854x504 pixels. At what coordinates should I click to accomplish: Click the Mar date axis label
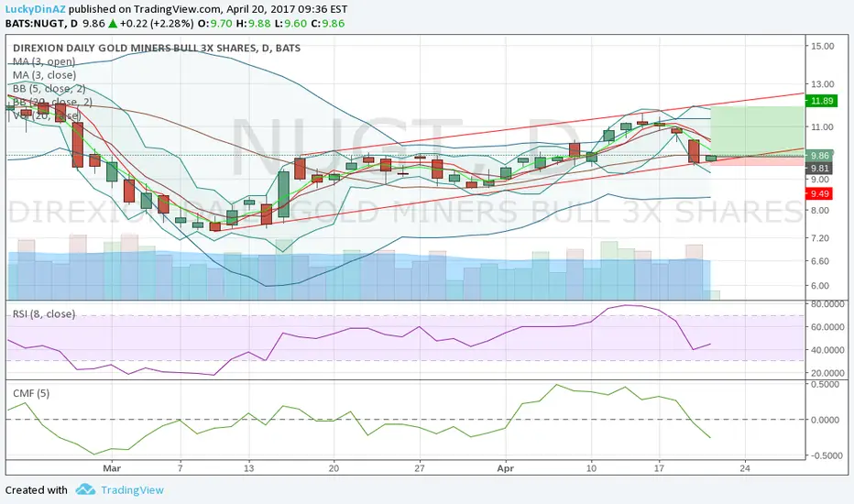pos(112,468)
